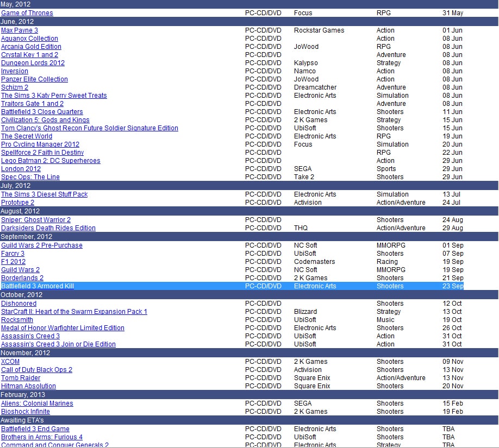
Task: Open the Game of Thrones link
Action: tap(27, 13)
